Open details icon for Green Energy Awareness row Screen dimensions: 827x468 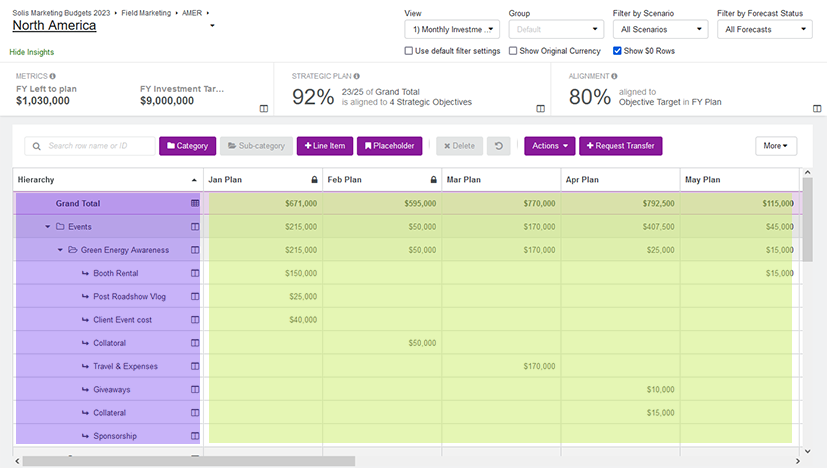click(x=195, y=250)
